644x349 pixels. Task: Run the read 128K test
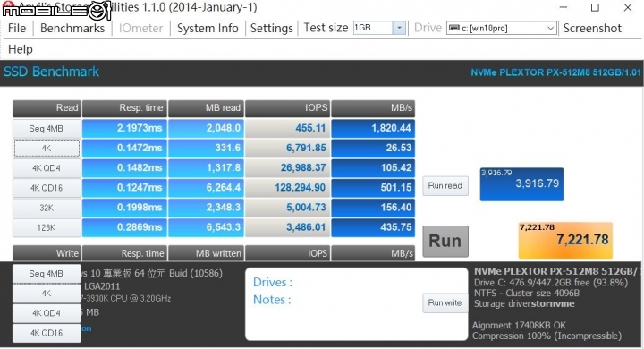47,227
